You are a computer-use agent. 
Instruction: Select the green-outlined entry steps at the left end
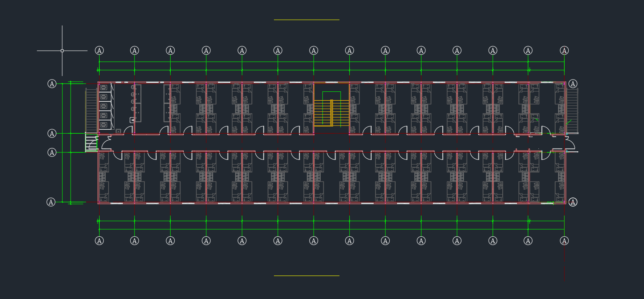91,143
